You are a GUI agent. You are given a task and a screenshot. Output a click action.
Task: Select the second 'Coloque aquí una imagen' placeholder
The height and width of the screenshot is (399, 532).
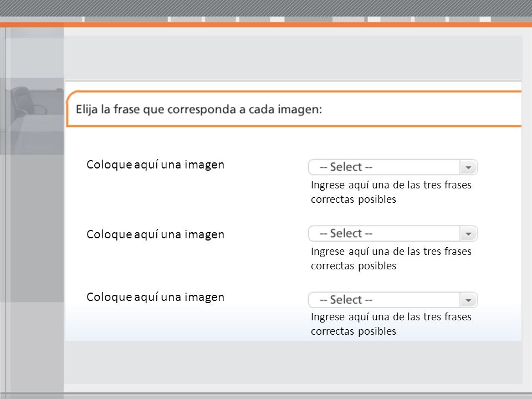tap(155, 234)
